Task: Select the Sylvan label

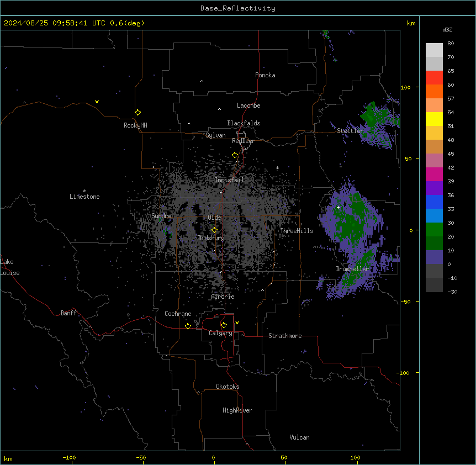Action: click(215, 135)
